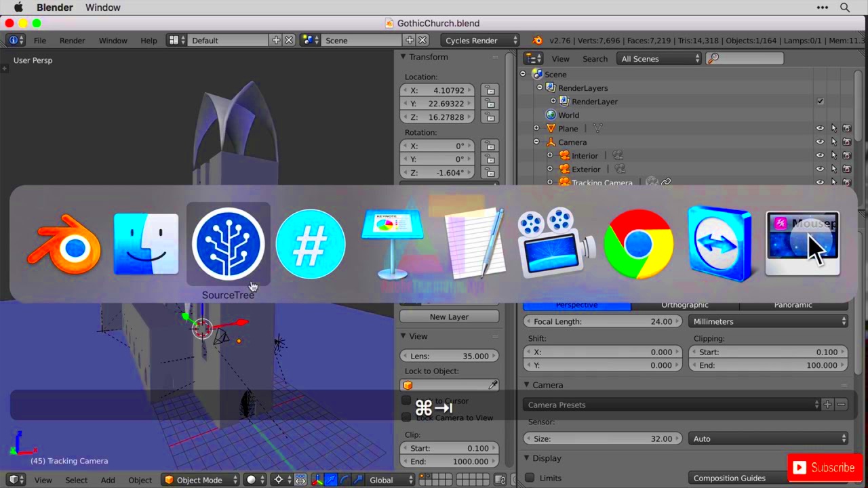Image resolution: width=868 pixels, height=488 pixels.
Task: Open the macOS Window menu
Action: pos(103,7)
